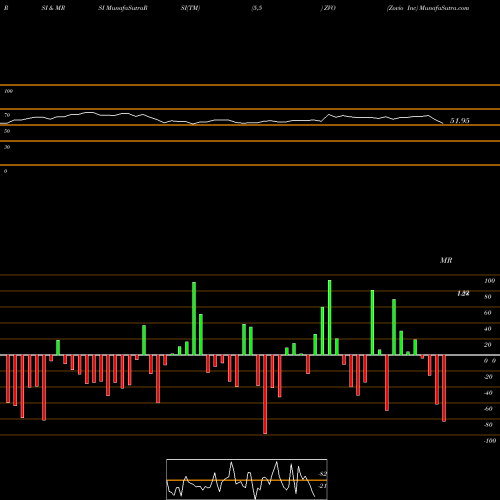Click the 21 value inside mini chart
Screen dimensions: 500x500
click(x=322, y=486)
